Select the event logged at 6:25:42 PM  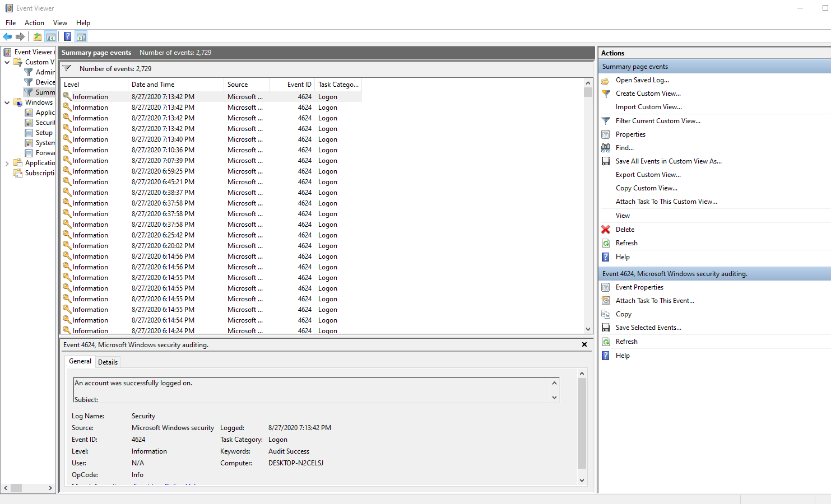pyautogui.click(x=211, y=235)
